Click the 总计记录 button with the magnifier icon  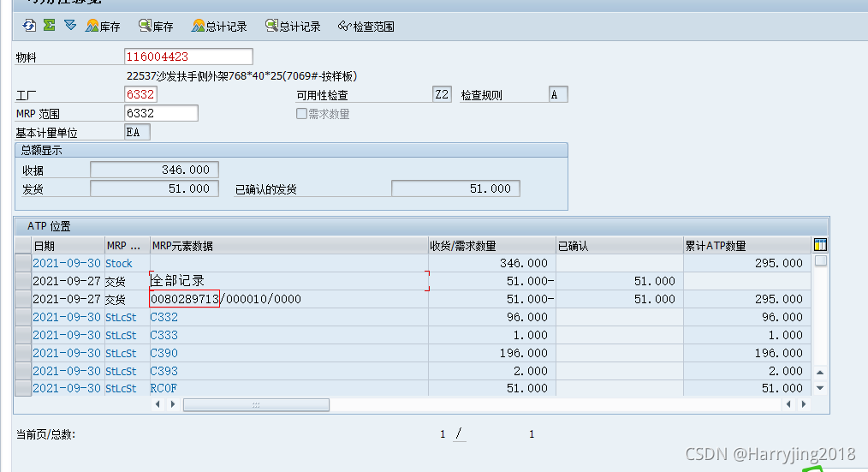coord(293,26)
